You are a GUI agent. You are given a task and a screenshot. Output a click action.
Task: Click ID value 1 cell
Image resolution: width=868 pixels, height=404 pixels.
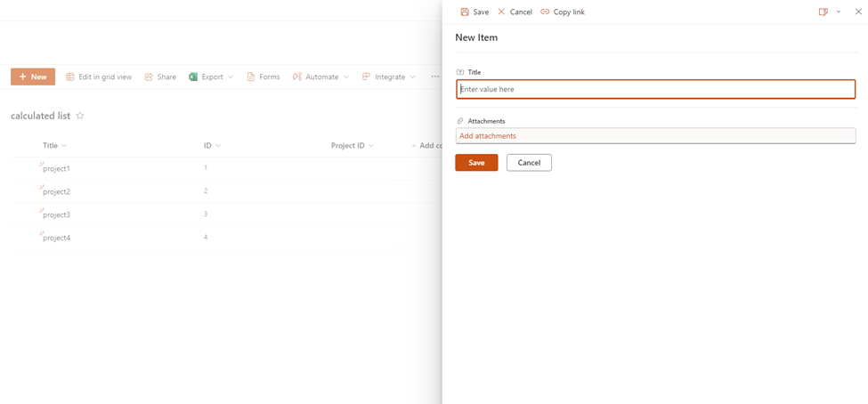(x=206, y=167)
